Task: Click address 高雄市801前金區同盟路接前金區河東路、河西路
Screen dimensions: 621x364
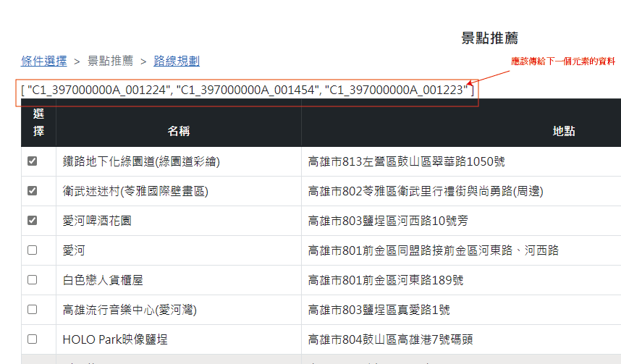Action: pos(434,250)
